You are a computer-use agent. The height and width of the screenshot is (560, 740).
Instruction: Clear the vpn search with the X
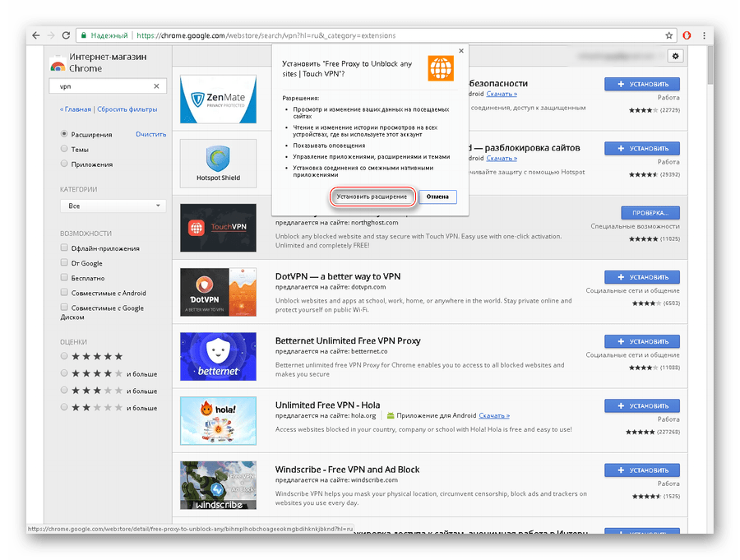coord(156,86)
